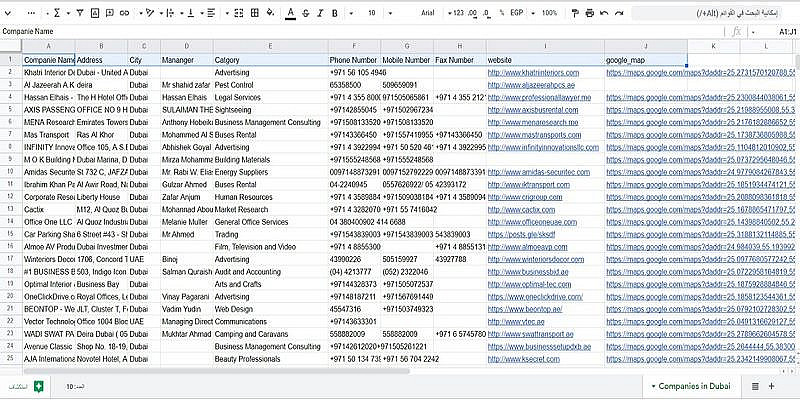Open the www.axisbusrental.com link
Image resolution: width=800 pixels, height=400 pixels.
pyautogui.click(x=533, y=110)
